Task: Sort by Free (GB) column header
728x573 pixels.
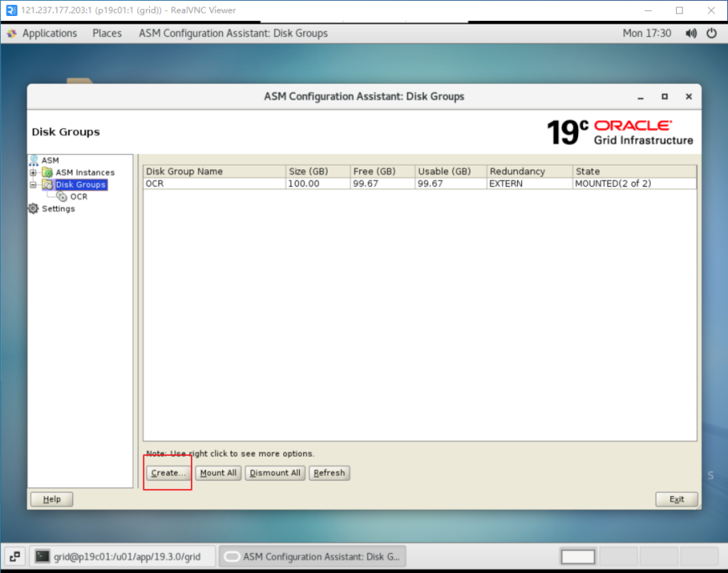Action: (383, 172)
